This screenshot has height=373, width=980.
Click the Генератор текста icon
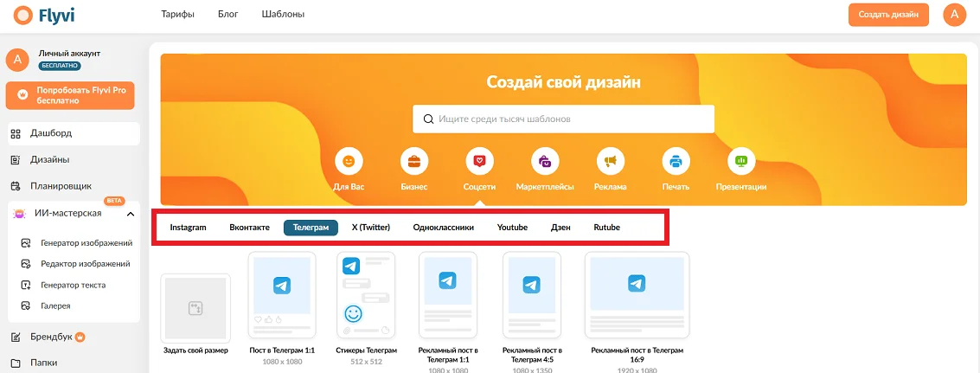26,286
